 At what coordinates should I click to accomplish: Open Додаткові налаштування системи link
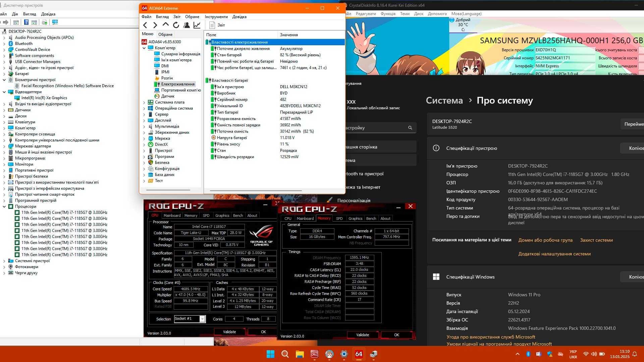coord(554,254)
